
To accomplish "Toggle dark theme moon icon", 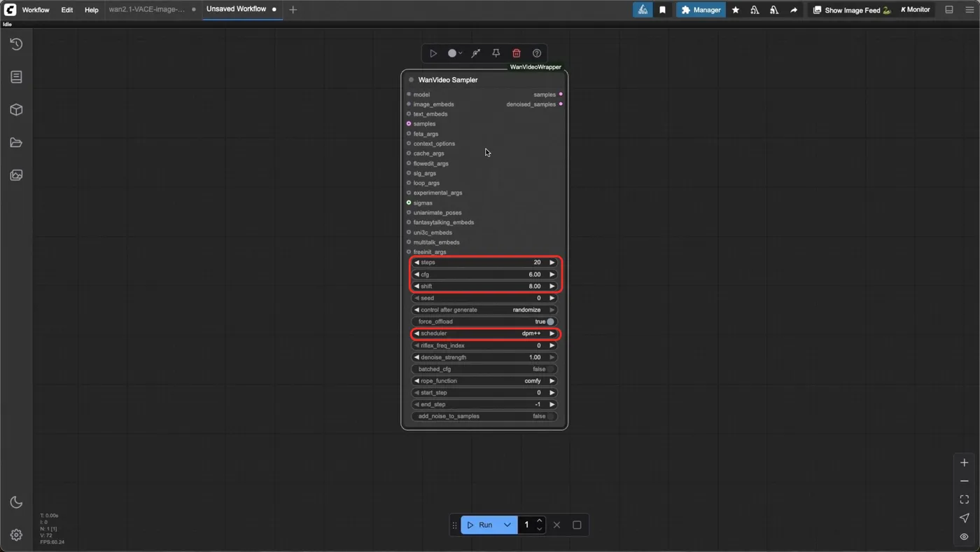I will coord(16,502).
